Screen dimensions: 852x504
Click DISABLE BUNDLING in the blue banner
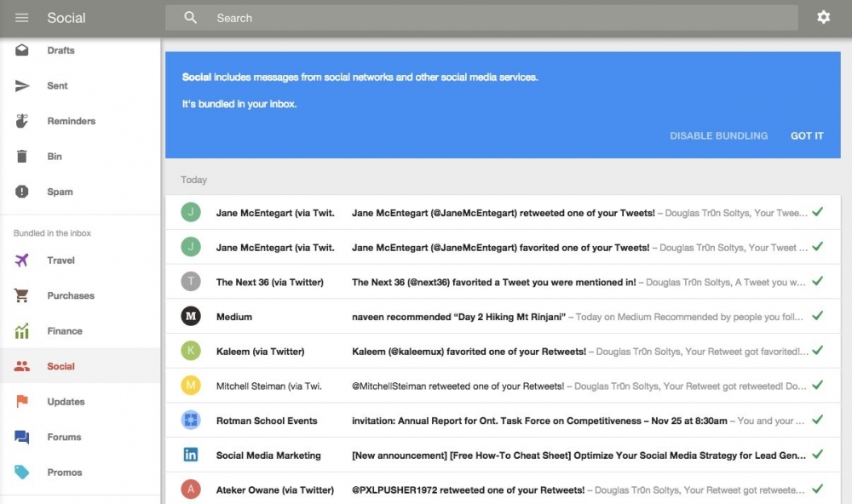(x=718, y=135)
